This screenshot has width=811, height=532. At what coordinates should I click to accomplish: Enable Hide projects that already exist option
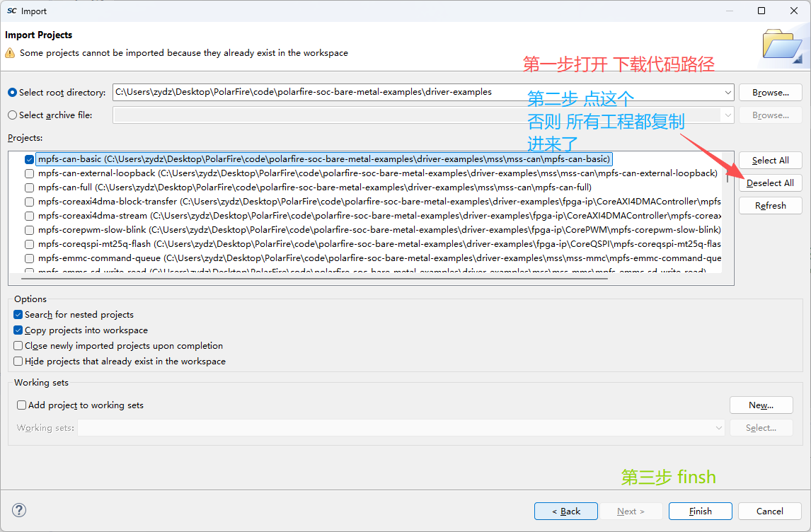18,361
